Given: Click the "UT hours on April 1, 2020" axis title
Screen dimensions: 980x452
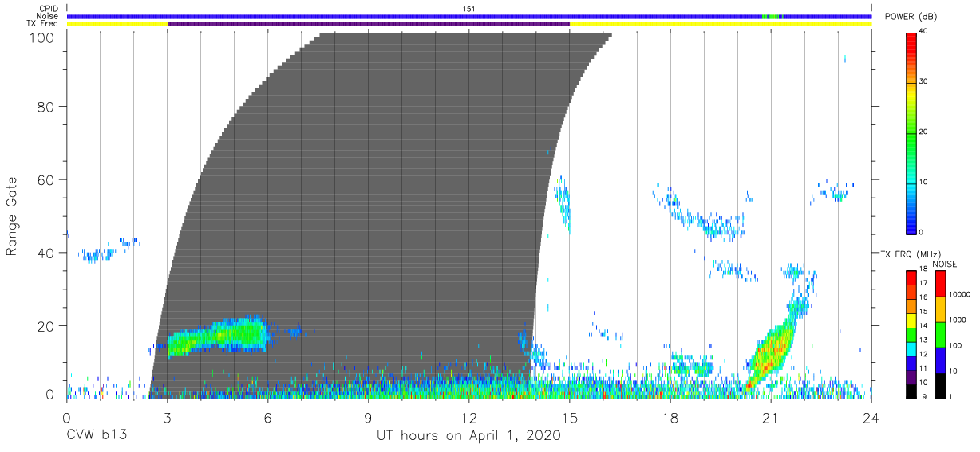Looking at the screenshot, I should click(x=468, y=436).
